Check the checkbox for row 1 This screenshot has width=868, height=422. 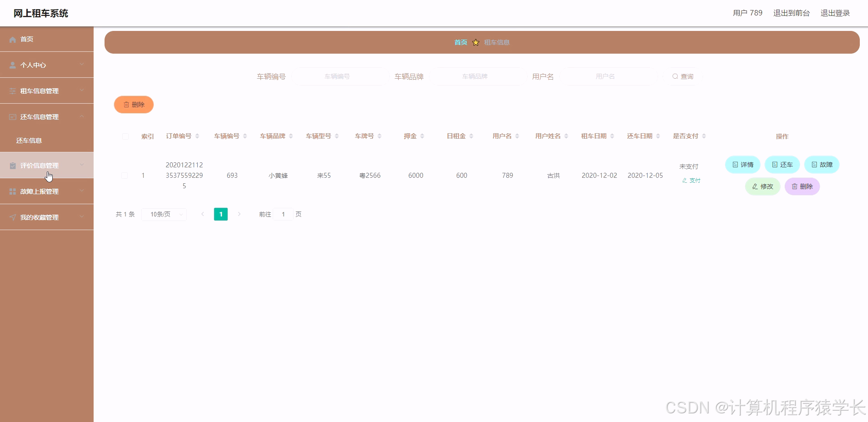[125, 176]
